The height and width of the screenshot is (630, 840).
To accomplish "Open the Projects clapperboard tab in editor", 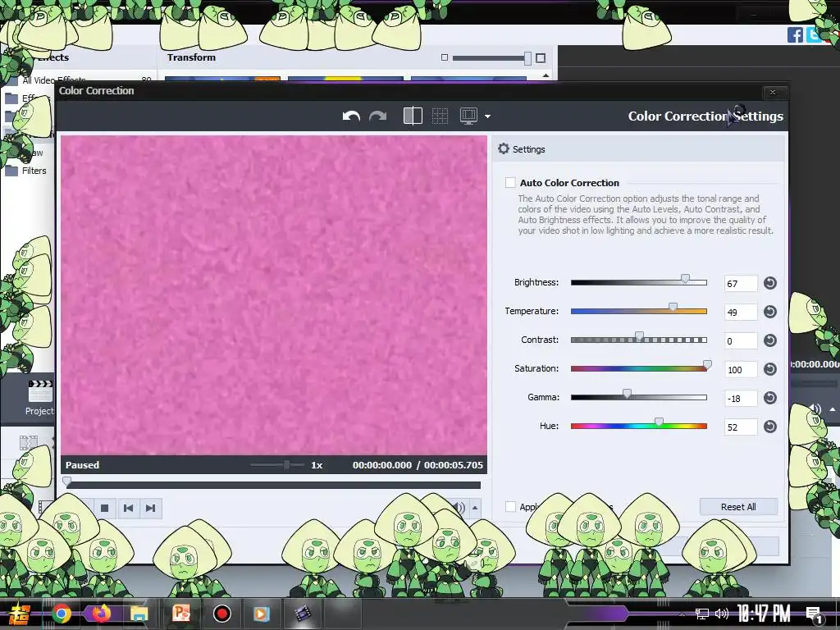I will pyautogui.click(x=39, y=398).
